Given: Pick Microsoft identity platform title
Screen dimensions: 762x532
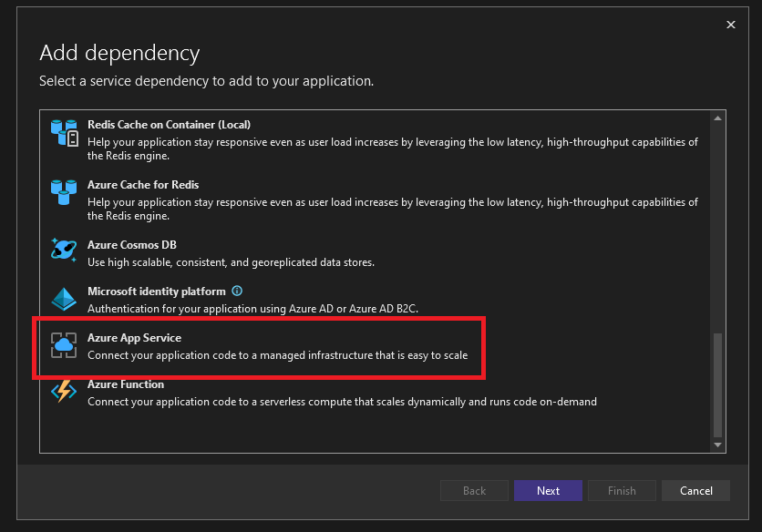Looking at the screenshot, I should [x=157, y=291].
